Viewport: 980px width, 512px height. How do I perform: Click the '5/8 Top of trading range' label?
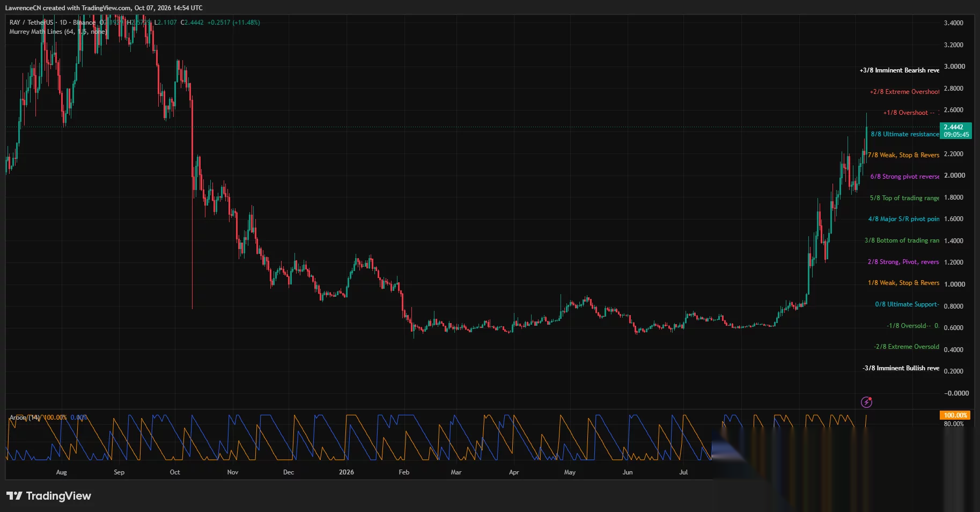tap(904, 198)
